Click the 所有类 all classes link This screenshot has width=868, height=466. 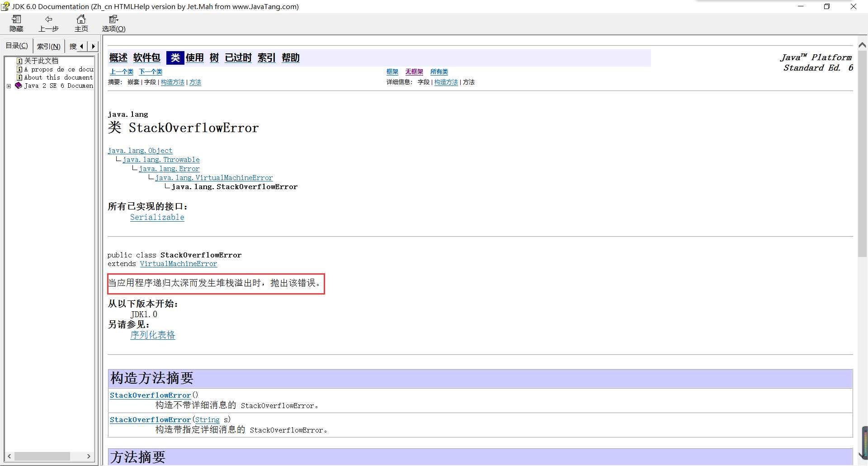[x=439, y=71]
